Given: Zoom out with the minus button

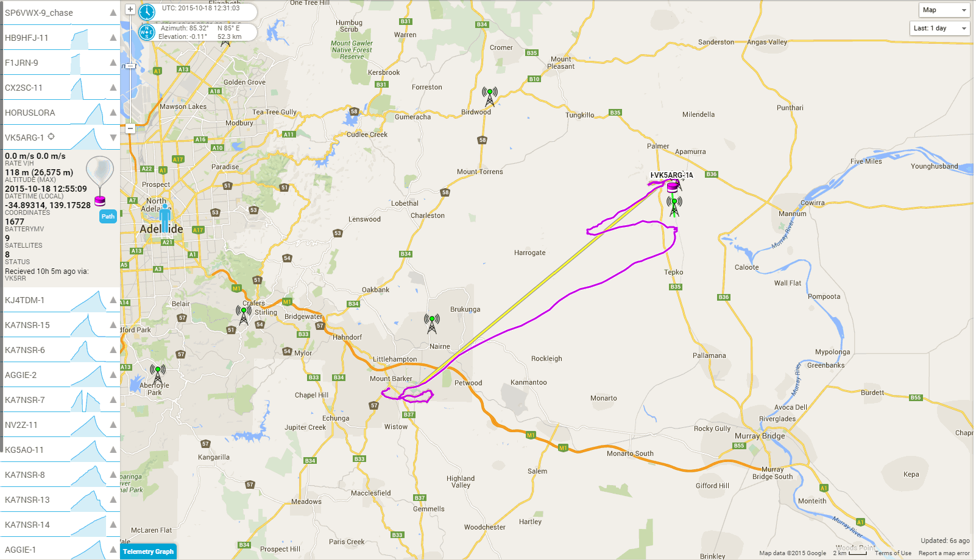Looking at the screenshot, I should point(130,128).
